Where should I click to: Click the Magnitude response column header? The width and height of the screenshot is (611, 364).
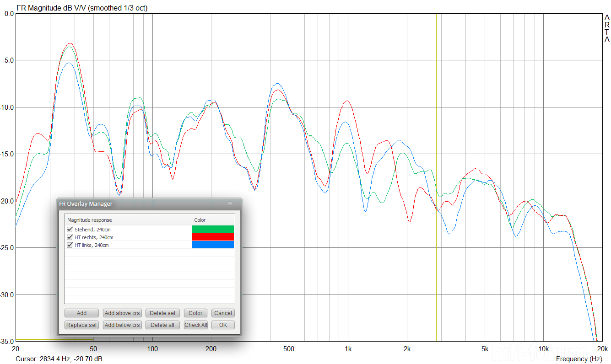(x=90, y=220)
